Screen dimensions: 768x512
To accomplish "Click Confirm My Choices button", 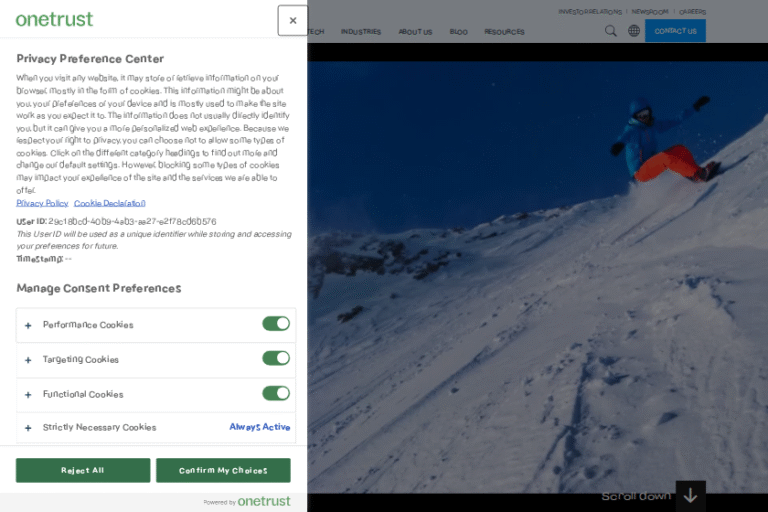I will [223, 470].
